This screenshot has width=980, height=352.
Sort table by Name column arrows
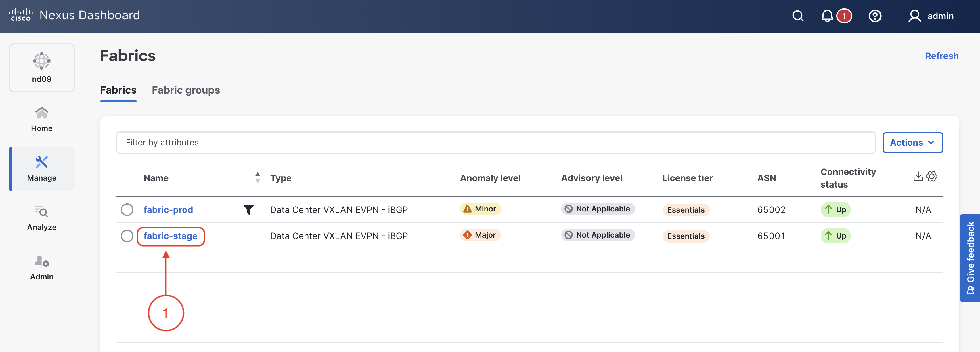click(x=258, y=177)
